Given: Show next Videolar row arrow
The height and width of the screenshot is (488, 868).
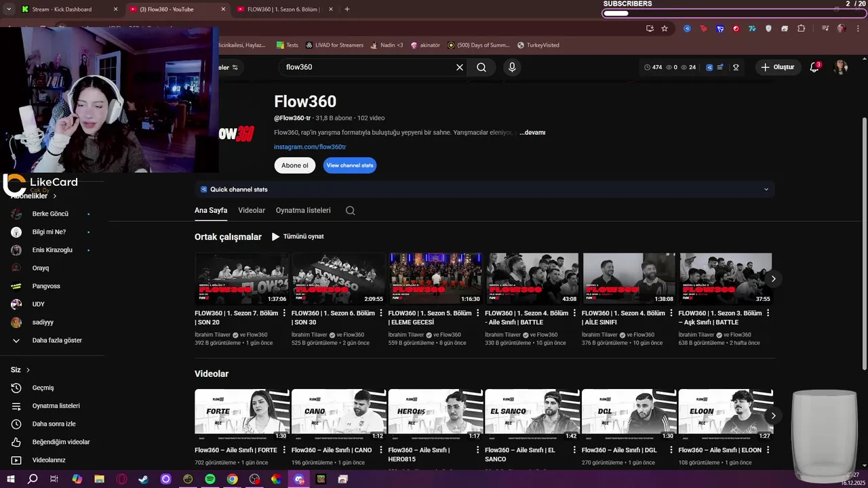Looking at the screenshot, I should [x=773, y=415].
